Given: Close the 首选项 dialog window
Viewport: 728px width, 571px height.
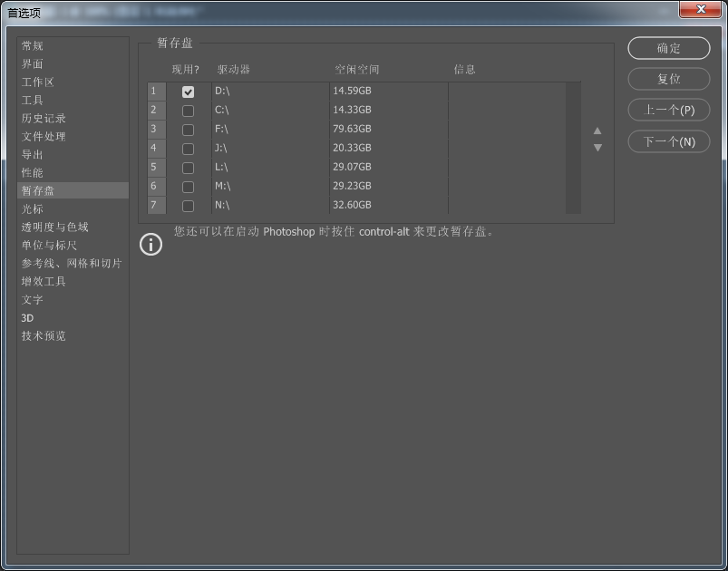Looking at the screenshot, I should (x=701, y=9).
